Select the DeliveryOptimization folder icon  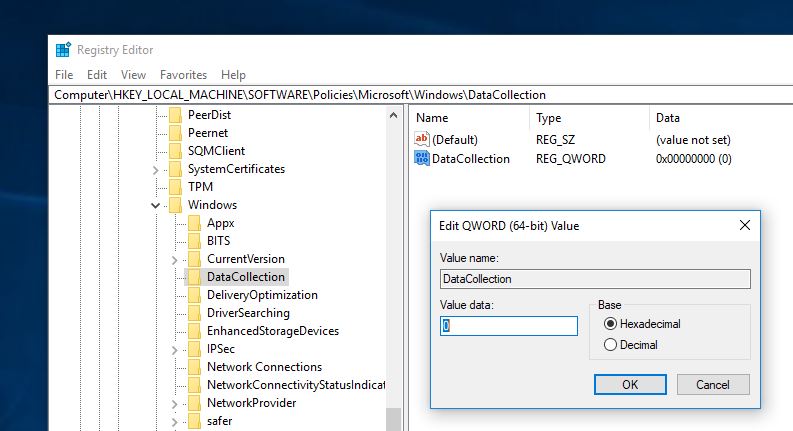(194, 295)
